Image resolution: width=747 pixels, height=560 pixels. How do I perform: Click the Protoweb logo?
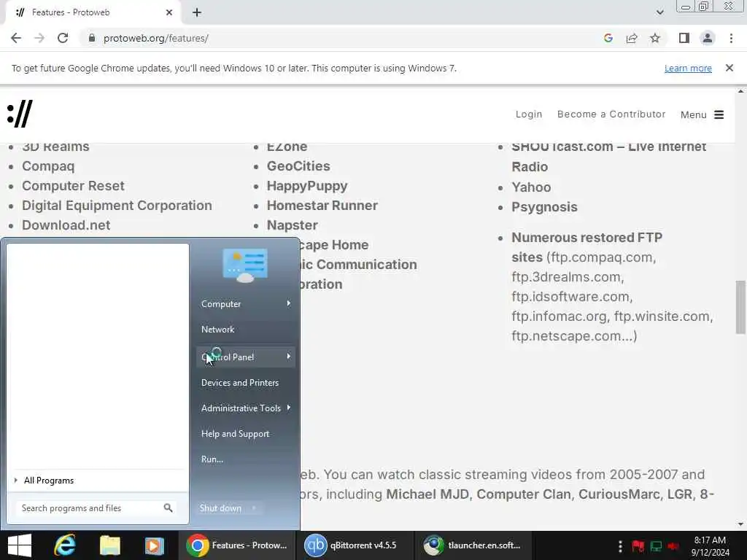pos(20,114)
